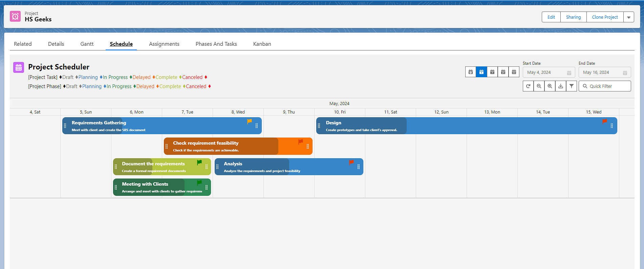Open the Kanban tab
644x269 pixels.
[262, 44]
